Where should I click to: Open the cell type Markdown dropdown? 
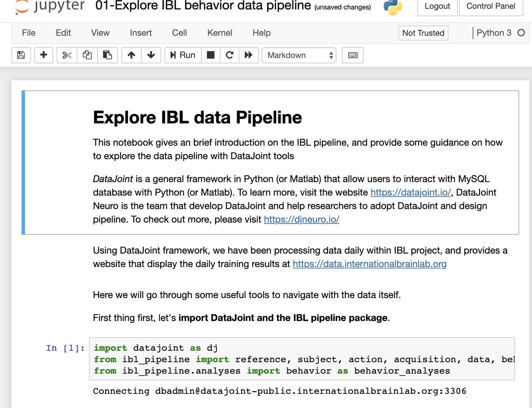coord(299,55)
